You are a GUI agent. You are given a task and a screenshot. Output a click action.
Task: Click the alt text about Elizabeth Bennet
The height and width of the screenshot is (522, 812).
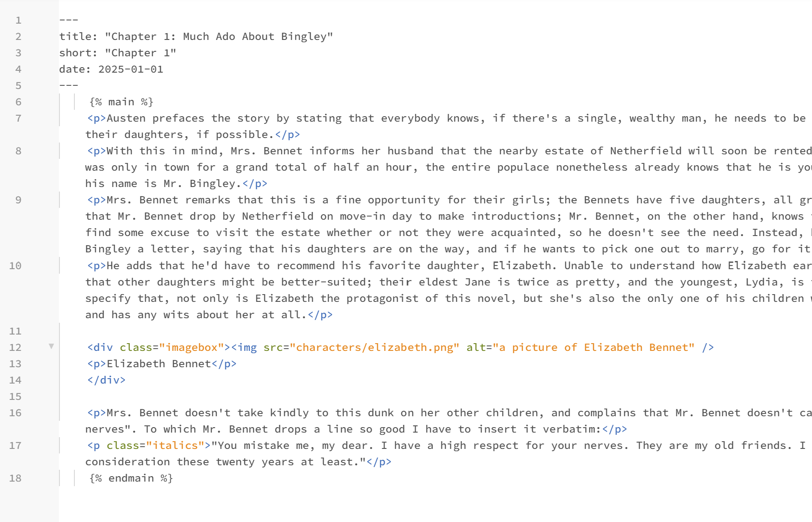tap(594, 348)
